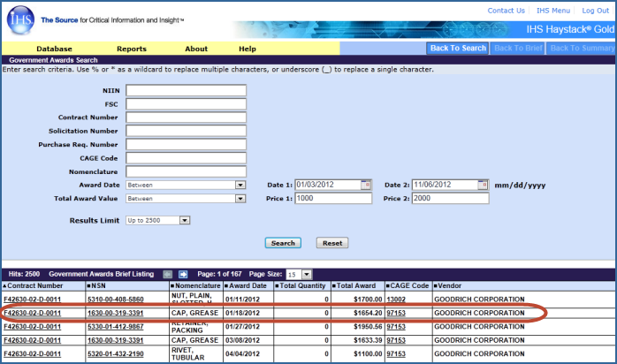Sort by Total Quantity column header

(x=301, y=285)
